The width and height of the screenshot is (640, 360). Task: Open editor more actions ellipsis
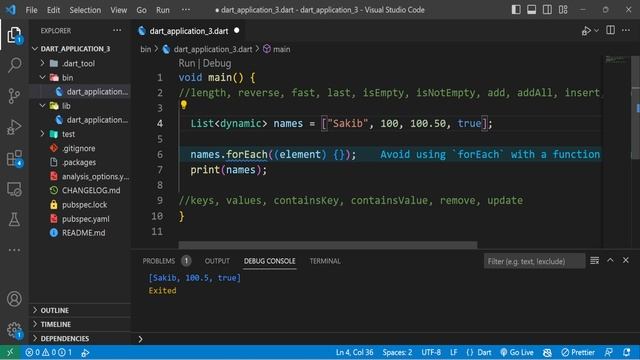[626, 30]
